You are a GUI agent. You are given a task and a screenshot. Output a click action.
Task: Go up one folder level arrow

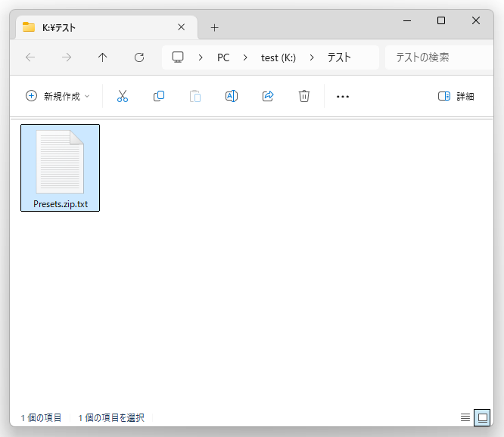coord(102,57)
